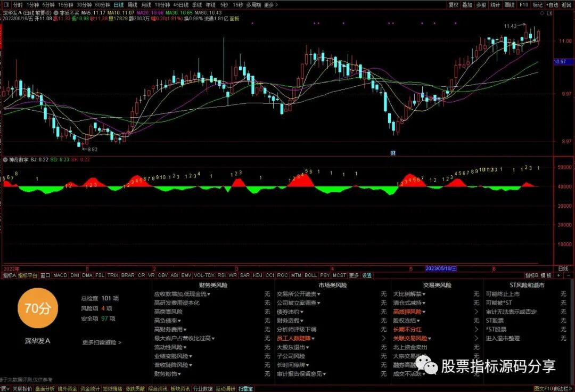Open the 综合资讯 bottom tab
575x392 pixels.
coord(158,389)
